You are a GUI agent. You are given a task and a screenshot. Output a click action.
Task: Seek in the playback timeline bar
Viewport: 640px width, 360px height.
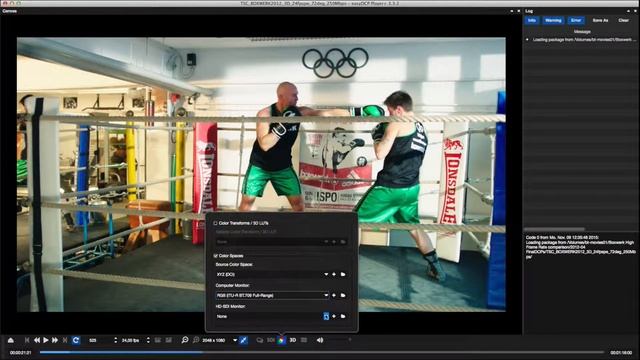click(x=322, y=352)
